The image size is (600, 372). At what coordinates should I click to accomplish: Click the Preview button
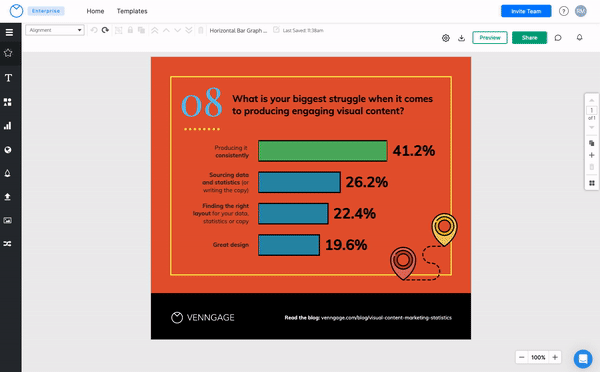(x=490, y=38)
